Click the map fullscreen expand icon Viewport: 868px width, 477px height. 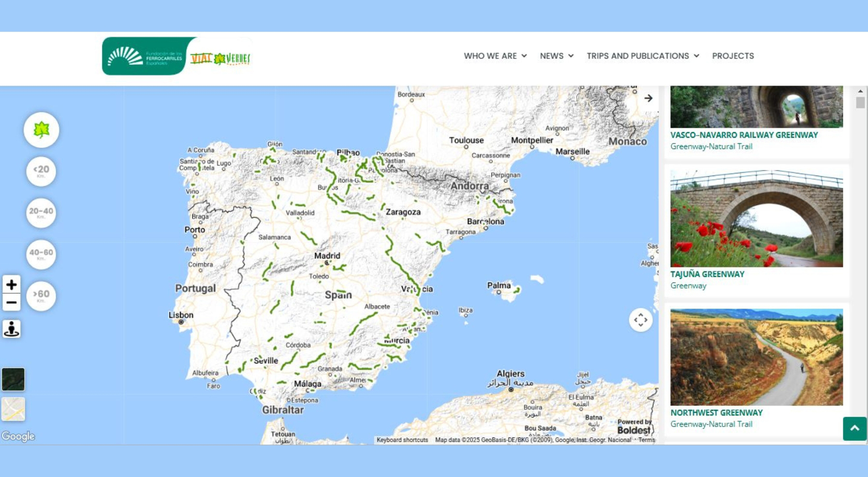tap(641, 320)
